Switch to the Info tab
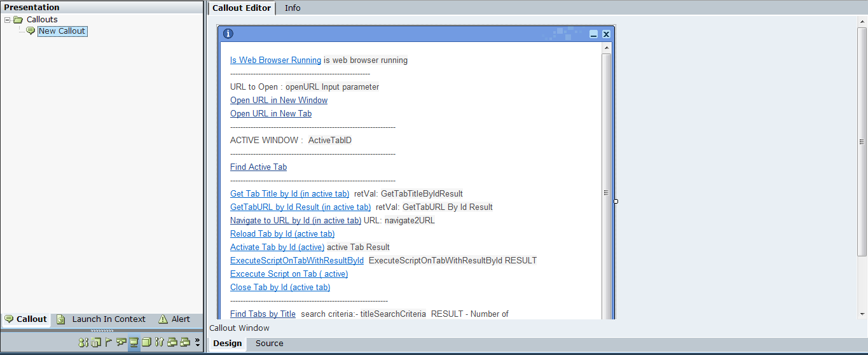The width and height of the screenshot is (868, 355). 293,8
